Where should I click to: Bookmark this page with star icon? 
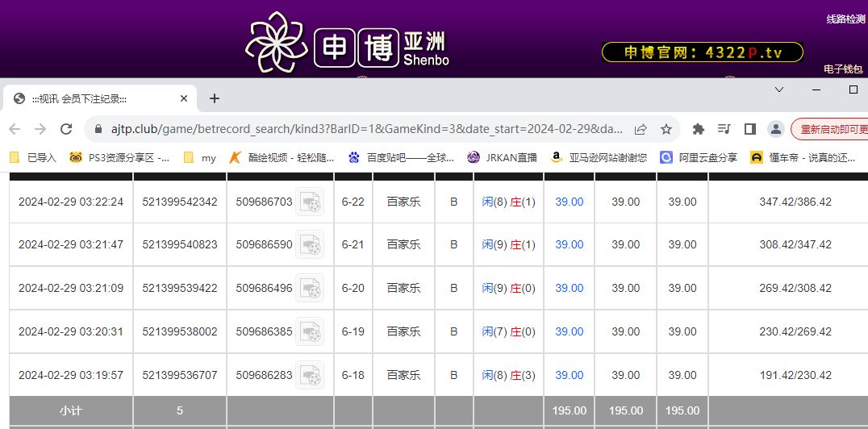(666, 129)
